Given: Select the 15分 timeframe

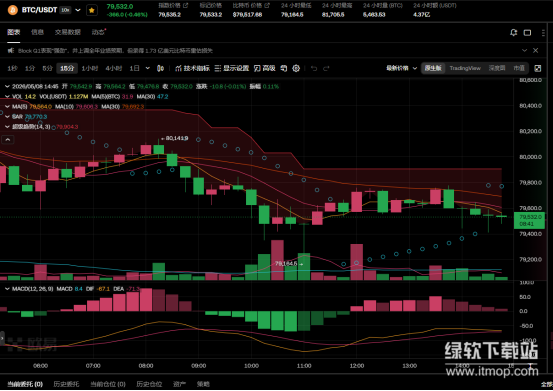Looking at the screenshot, I should click(x=67, y=68).
